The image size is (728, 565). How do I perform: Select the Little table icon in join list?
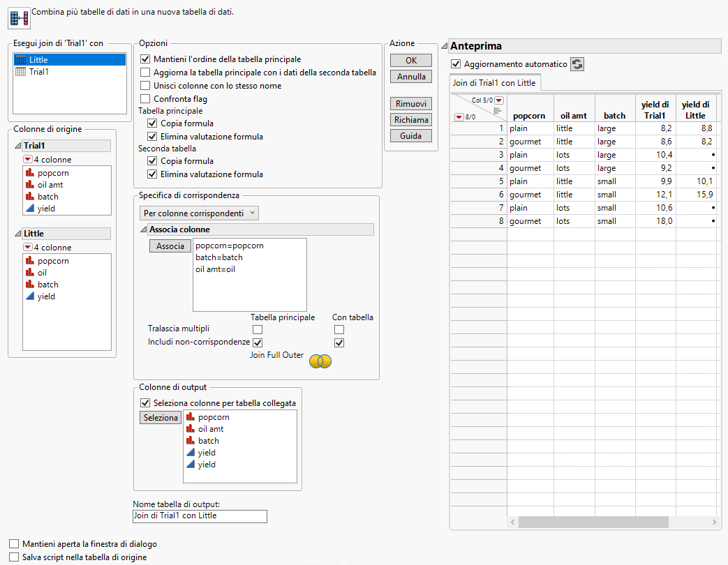21,60
